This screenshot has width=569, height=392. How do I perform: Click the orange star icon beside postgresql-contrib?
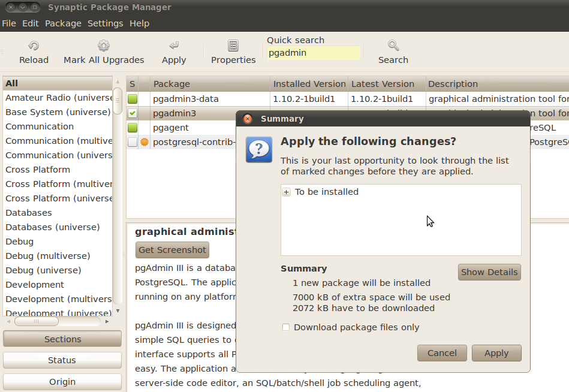pos(144,142)
